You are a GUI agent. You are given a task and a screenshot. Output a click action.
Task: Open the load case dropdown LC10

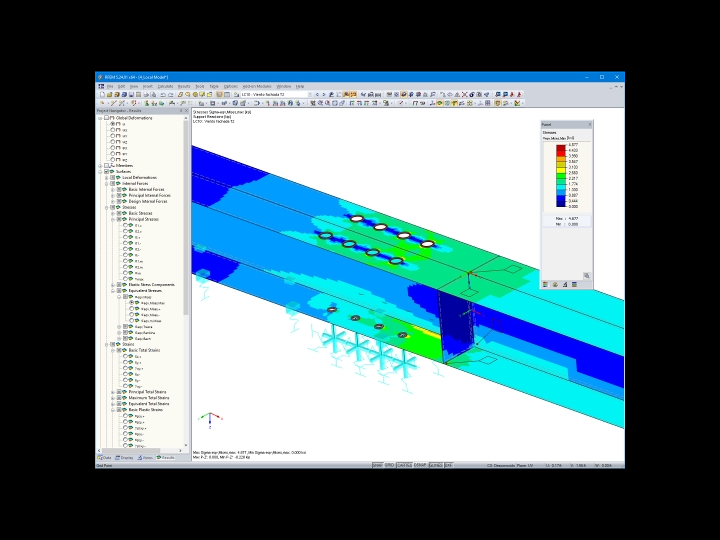coord(310,95)
